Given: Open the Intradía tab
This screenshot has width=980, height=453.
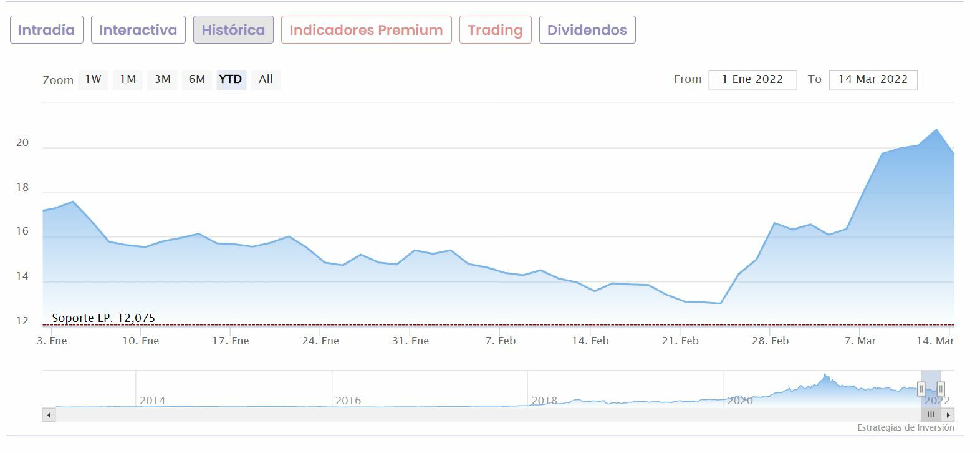Looking at the screenshot, I should click(47, 30).
